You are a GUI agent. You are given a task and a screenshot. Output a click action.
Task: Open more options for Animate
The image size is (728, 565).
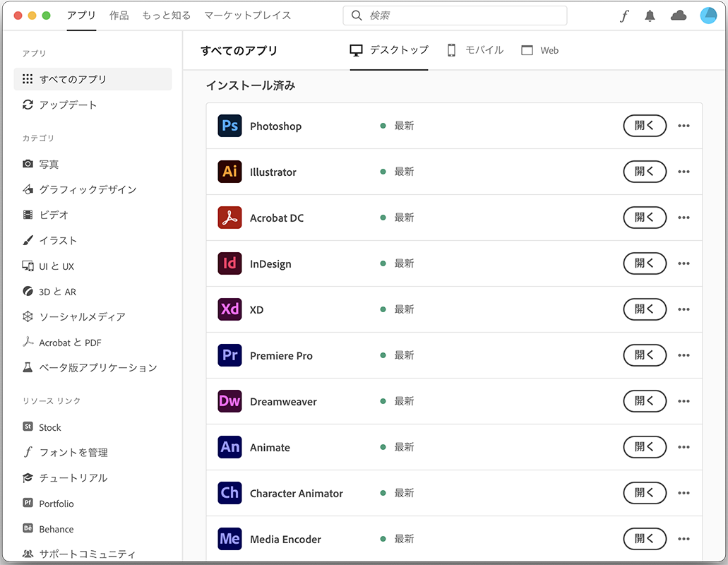684,447
